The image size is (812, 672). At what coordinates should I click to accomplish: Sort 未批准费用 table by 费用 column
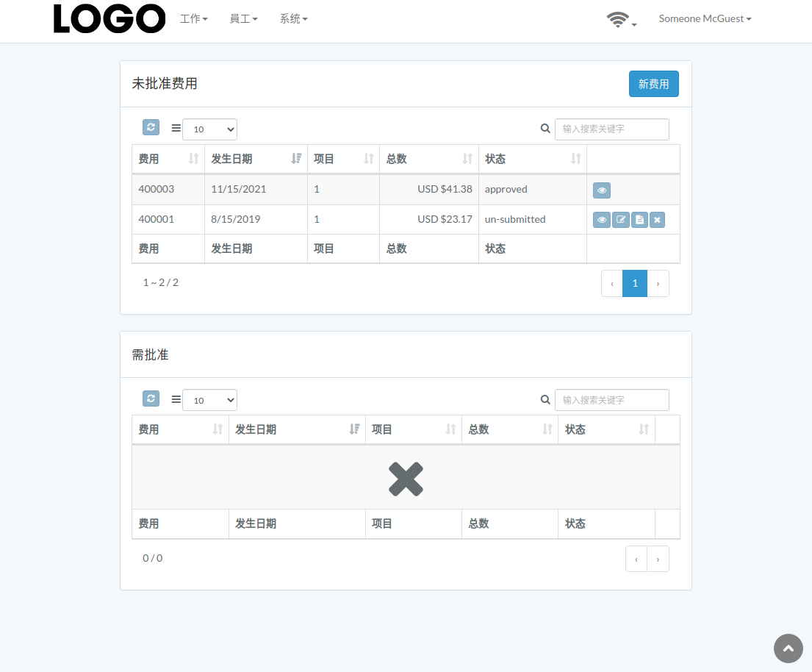tap(168, 159)
